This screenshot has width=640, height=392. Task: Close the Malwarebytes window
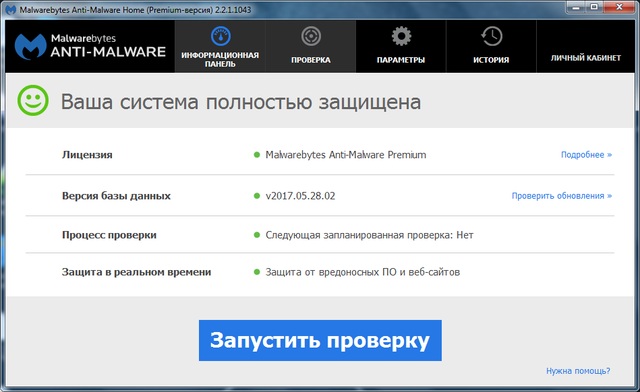[x=619, y=7]
